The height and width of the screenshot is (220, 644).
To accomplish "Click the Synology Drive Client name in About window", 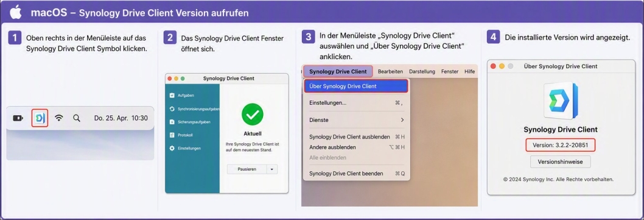I will (560, 130).
